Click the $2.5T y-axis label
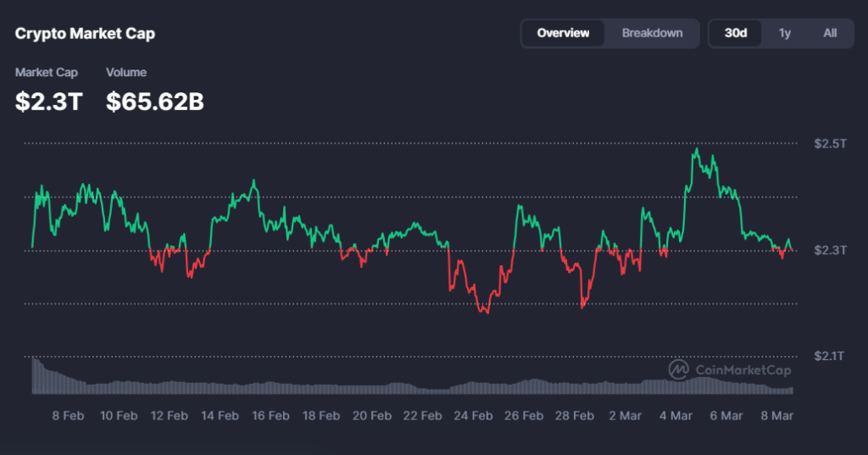The width and height of the screenshot is (868, 455). [x=829, y=143]
